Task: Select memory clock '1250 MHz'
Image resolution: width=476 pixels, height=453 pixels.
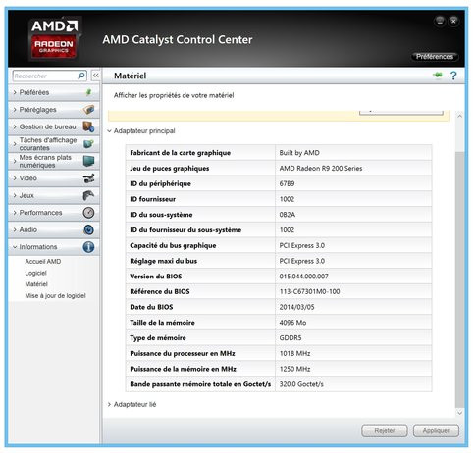Action: [294, 369]
